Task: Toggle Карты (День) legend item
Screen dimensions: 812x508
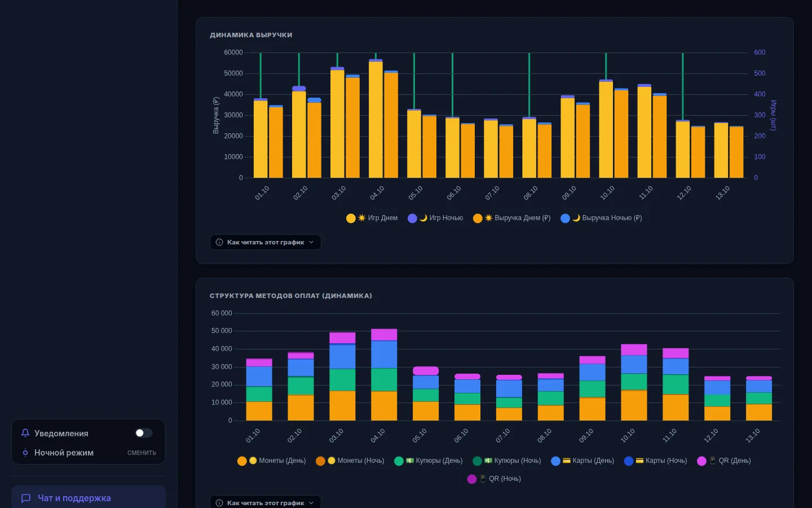Action: (582, 461)
